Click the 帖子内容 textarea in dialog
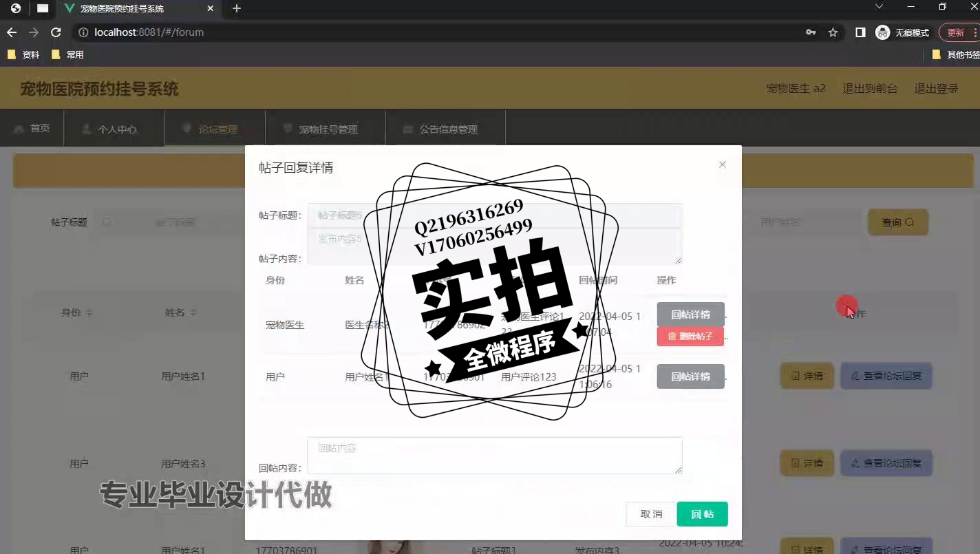This screenshot has height=554, width=980. [x=494, y=246]
